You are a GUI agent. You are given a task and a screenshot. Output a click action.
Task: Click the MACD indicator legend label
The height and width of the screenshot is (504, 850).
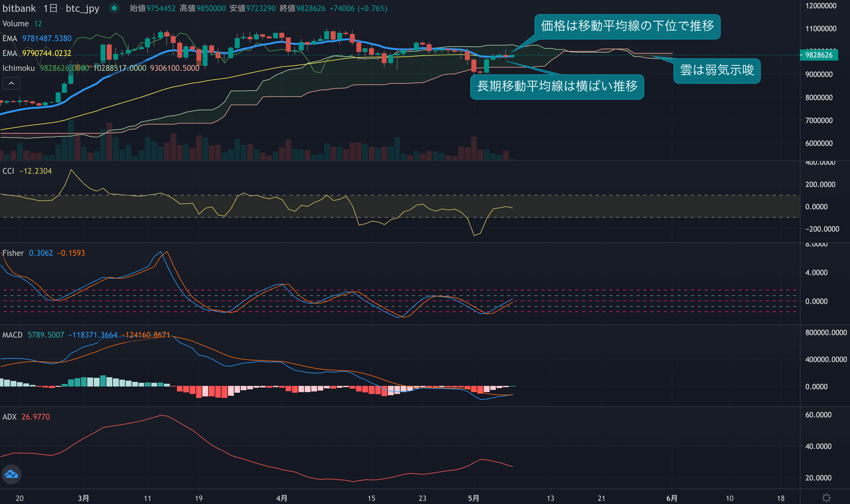point(12,335)
